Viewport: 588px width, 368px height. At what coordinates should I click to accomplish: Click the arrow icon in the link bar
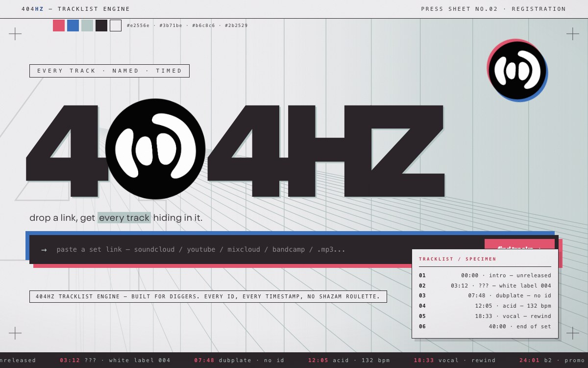[x=44, y=250]
